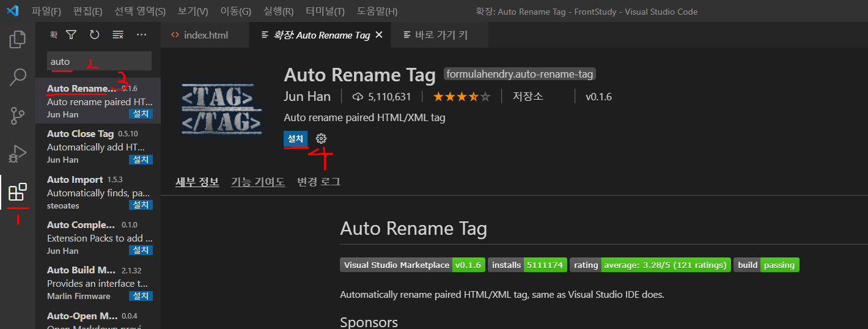
Task: Select Auto Build Marlin list entry
Action: point(98,283)
